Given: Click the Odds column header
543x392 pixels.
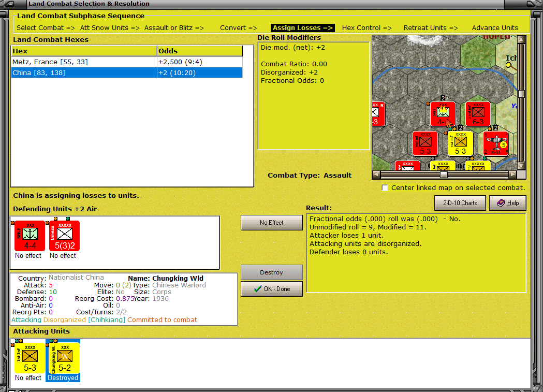Looking at the screenshot, I should pos(200,51).
